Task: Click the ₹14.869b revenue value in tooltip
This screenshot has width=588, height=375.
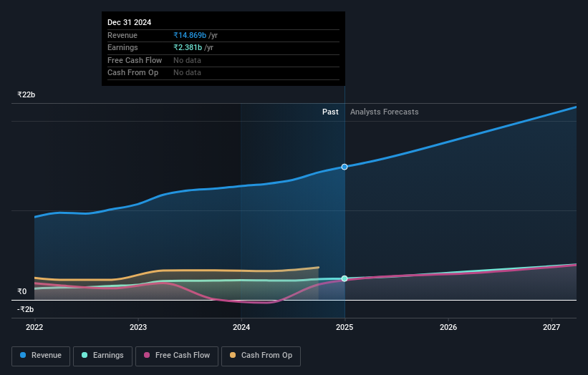Action: point(190,35)
